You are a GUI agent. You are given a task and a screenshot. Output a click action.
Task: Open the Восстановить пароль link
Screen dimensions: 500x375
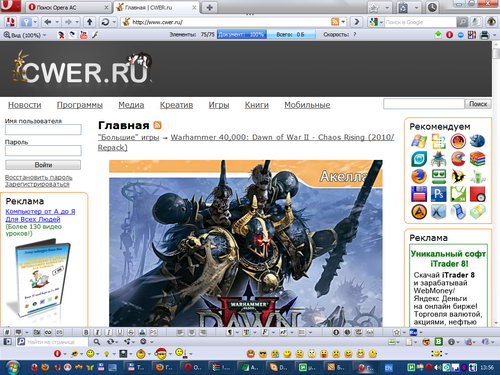tap(39, 177)
